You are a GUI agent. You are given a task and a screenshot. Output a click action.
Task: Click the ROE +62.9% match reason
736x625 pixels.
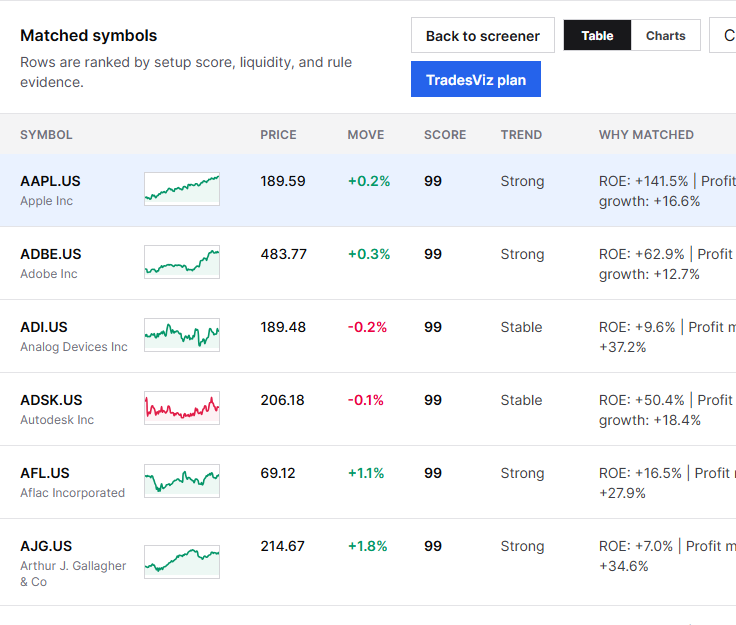pos(667,264)
